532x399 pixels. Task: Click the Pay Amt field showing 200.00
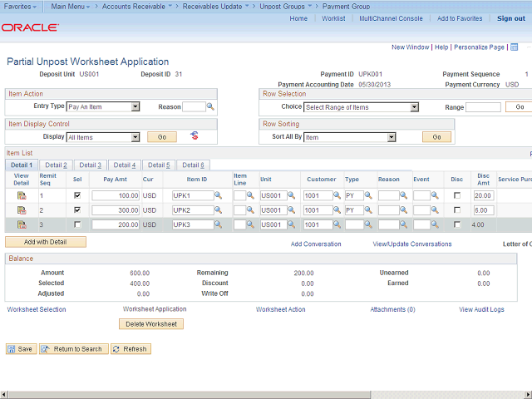coord(116,224)
